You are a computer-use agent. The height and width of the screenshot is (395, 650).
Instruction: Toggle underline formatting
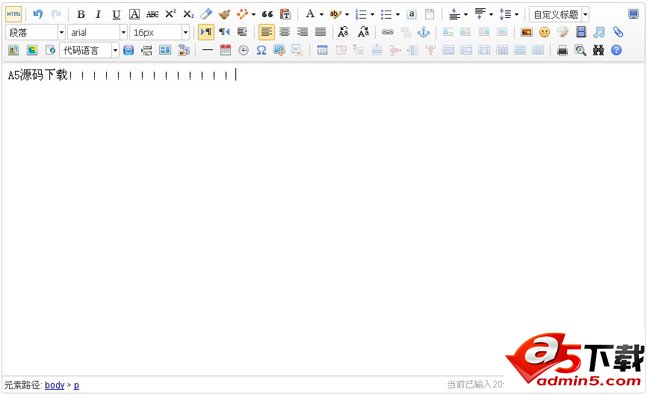[116, 15]
